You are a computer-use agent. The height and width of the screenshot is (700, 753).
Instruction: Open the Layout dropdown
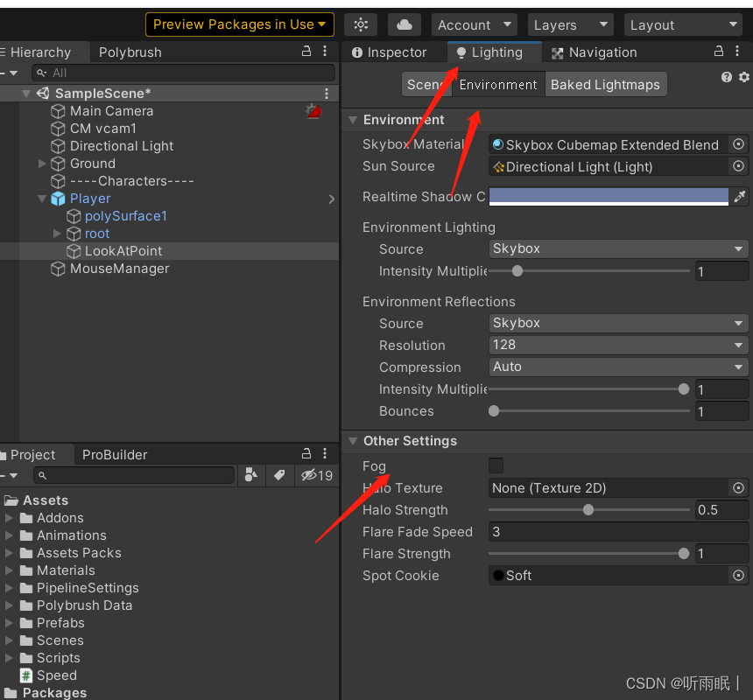[x=683, y=24]
